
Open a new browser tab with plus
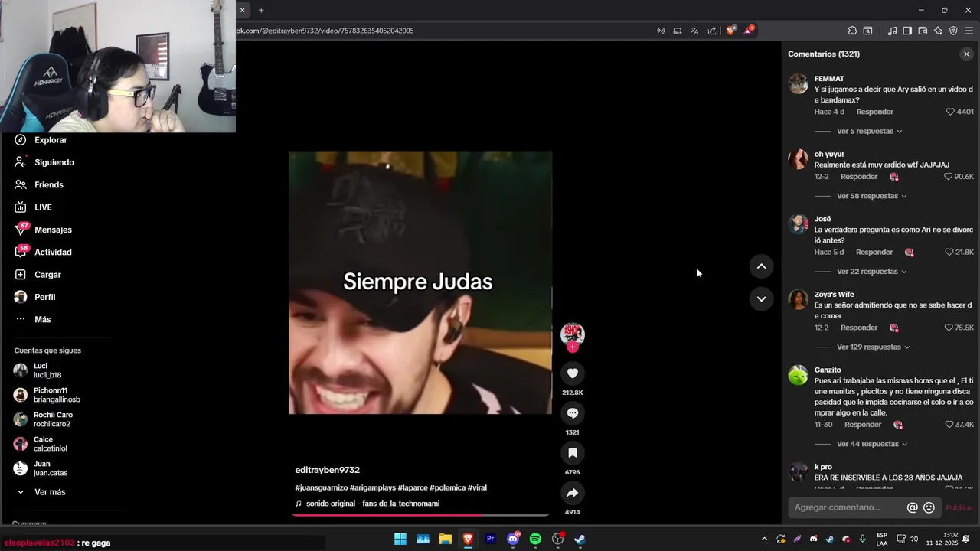[261, 10]
